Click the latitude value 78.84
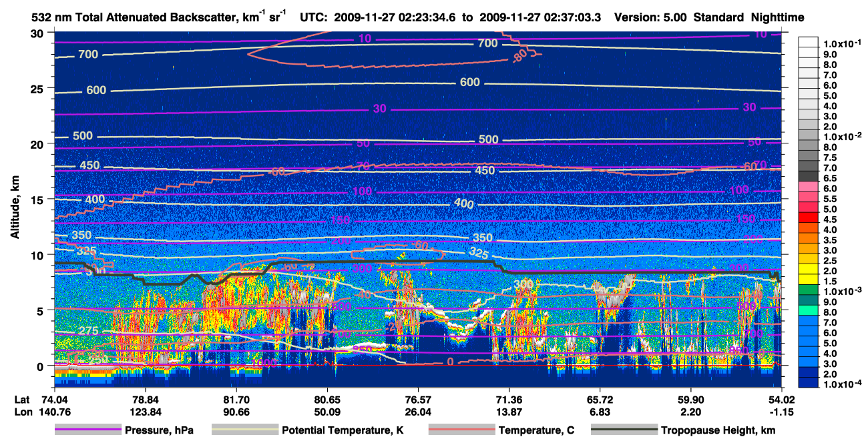 click(x=145, y=399)
